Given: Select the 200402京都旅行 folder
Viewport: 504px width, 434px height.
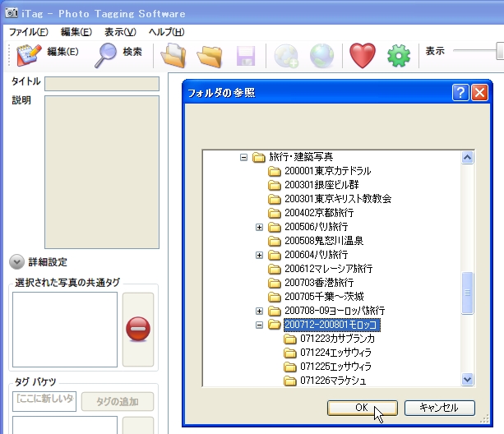Looking at the screenshot, I should click(x=319, y=213).
